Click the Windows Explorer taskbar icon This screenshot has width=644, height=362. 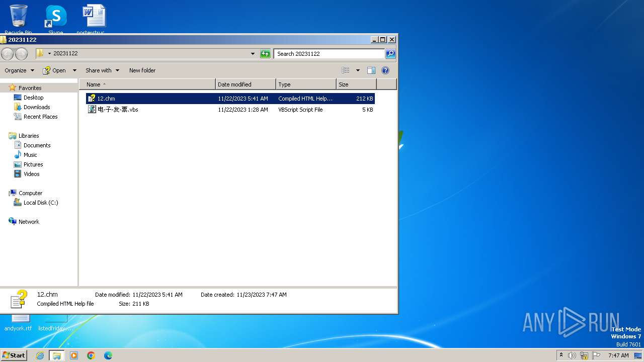pyautogui.click(x=57, y=355)
